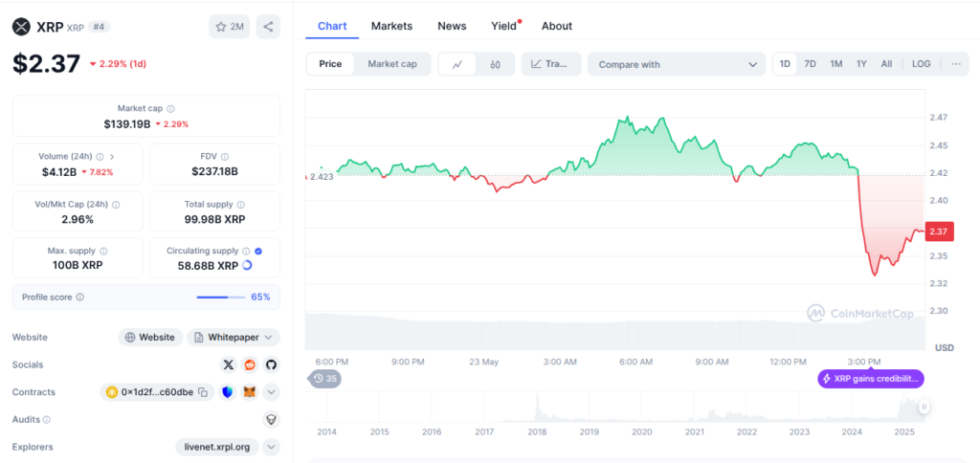Click Vol/Mkt Cap info icon
This screenshot has height=463, width=980.
116,205
